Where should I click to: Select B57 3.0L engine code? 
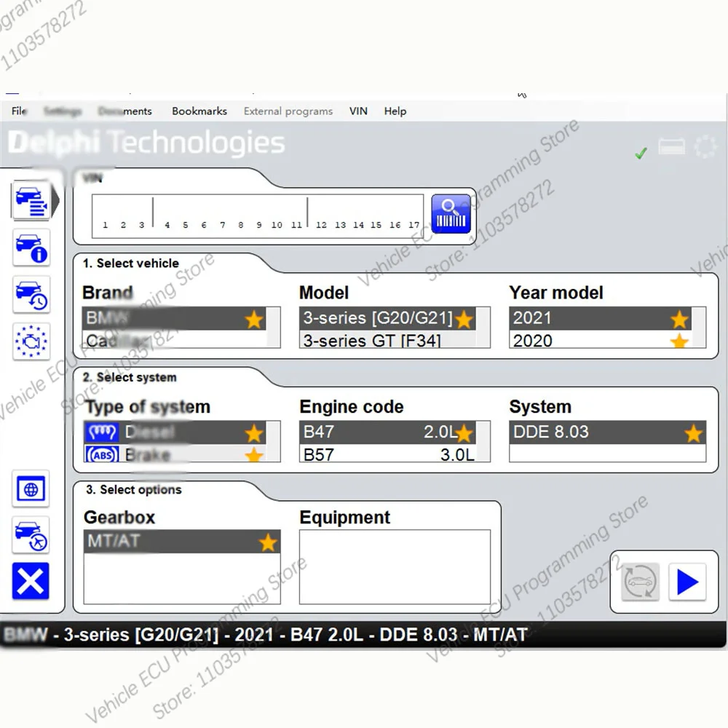point(387,454)
